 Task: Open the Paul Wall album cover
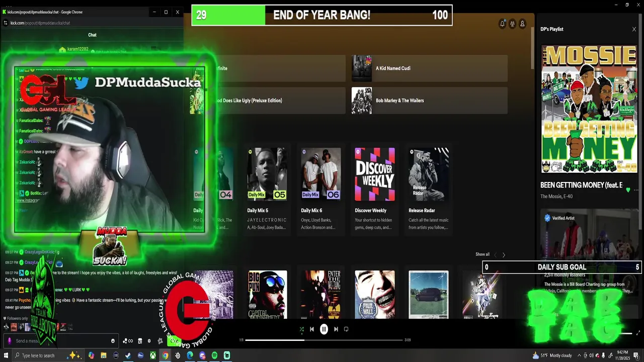click(x=375, y=295)
